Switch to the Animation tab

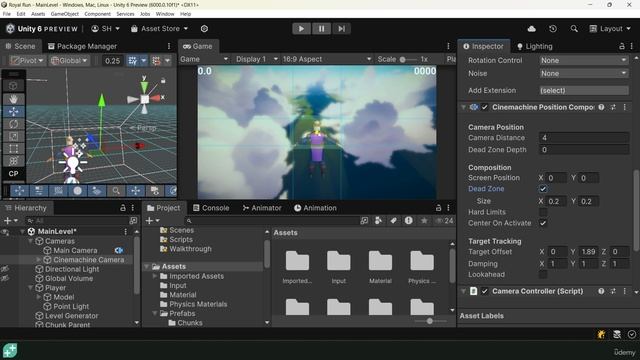(x=315, y=208)
